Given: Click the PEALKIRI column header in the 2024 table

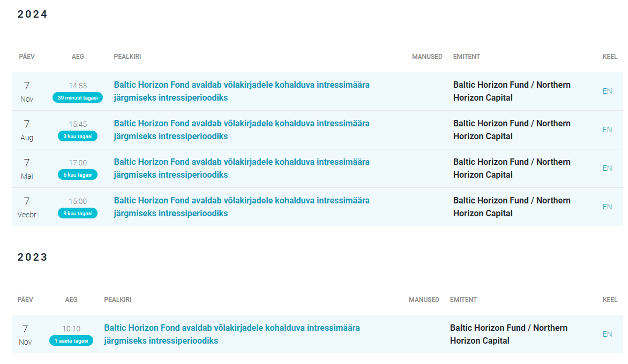Looking at the screenshot, I should [127, 57].
